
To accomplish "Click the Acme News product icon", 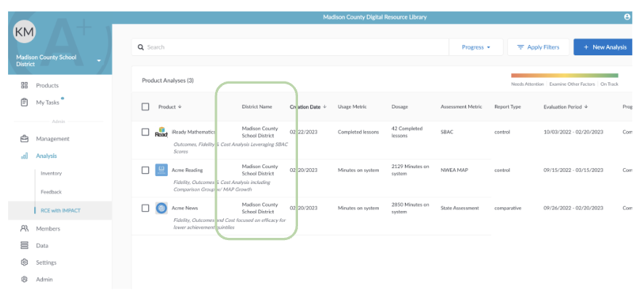I will click(x=161, y=208).
